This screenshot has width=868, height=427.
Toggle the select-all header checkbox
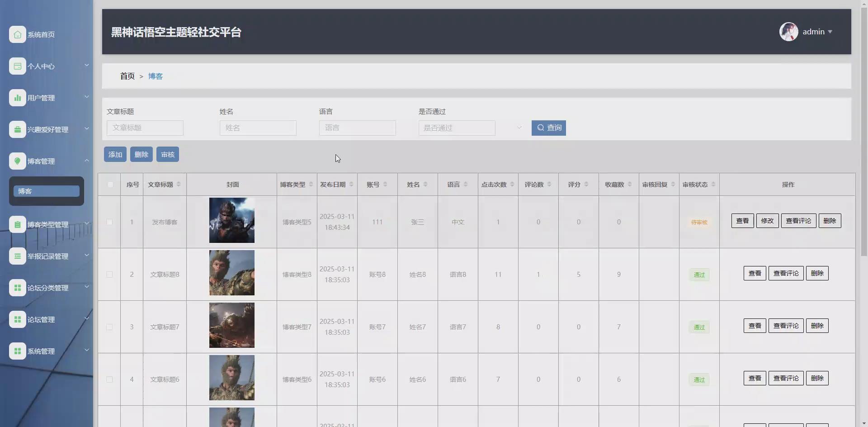point(110,185)
